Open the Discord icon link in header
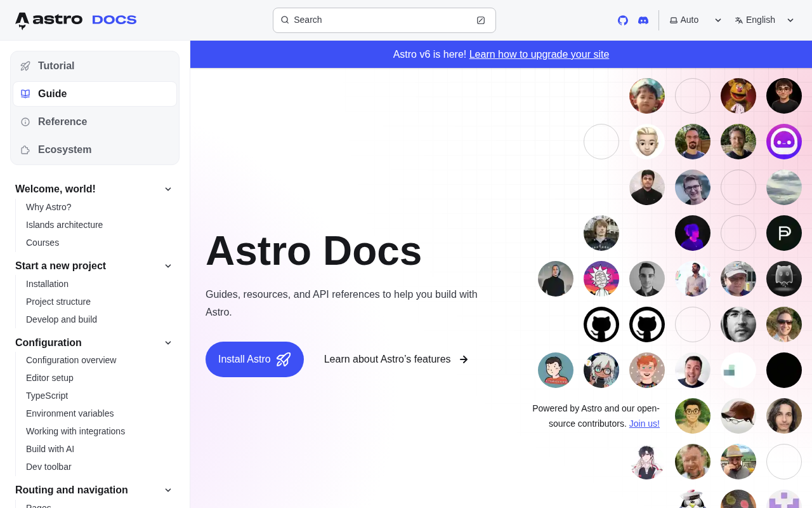Screen dimensions: 812x508 [643, 20]
